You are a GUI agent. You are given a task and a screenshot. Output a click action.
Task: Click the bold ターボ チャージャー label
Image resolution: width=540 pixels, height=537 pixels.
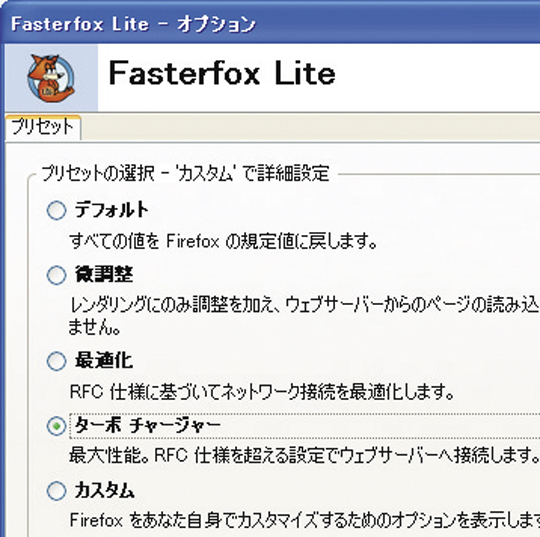click(x=148, y=425)
